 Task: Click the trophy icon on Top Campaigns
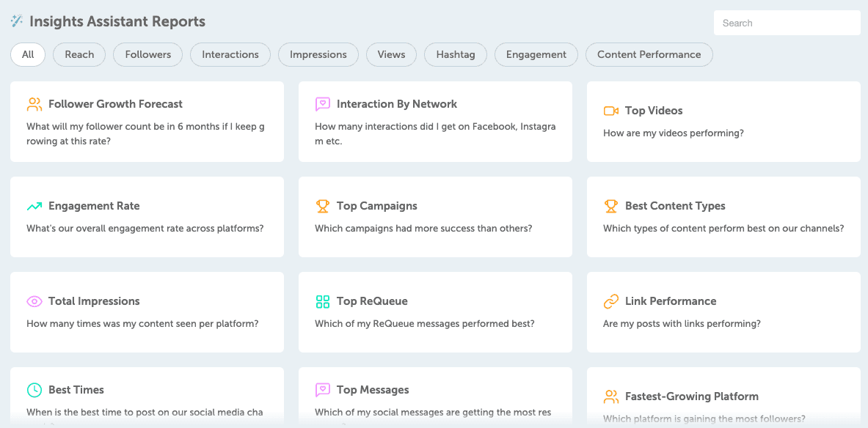323,206
